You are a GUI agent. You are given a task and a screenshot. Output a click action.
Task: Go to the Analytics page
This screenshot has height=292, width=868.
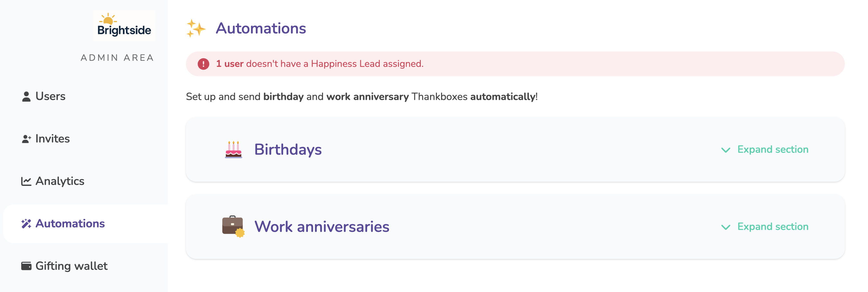pos(53,181)
